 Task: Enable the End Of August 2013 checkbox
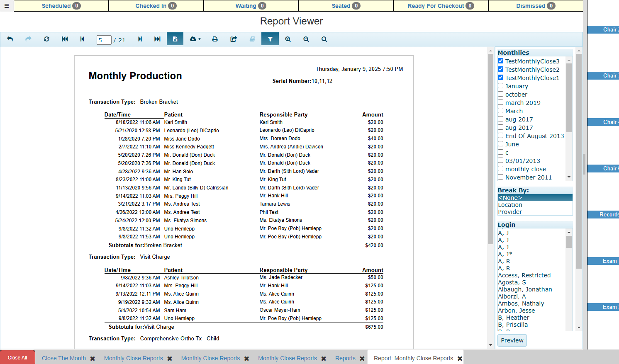click(500, 136)
